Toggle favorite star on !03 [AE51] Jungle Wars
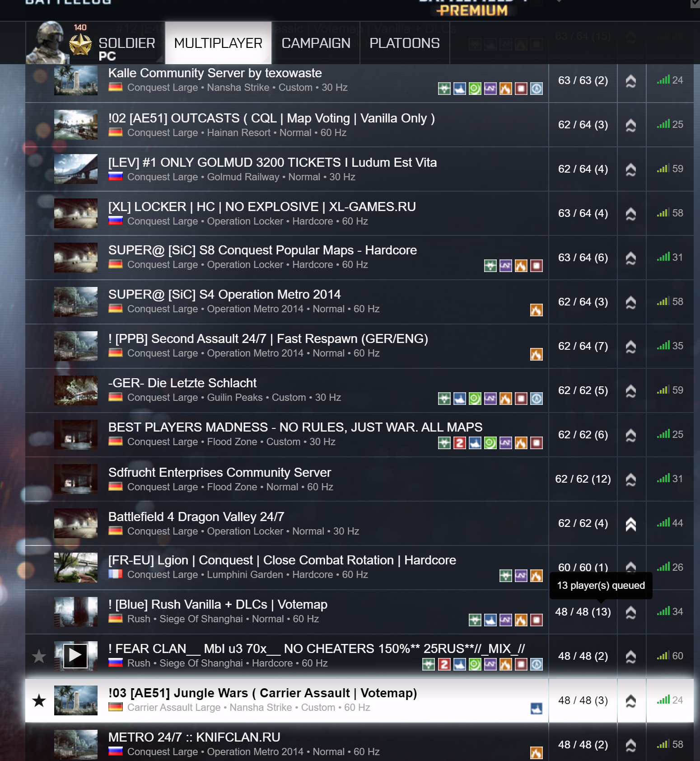Image resolution: width=700 pixels, height=761 pixels. 39,700
